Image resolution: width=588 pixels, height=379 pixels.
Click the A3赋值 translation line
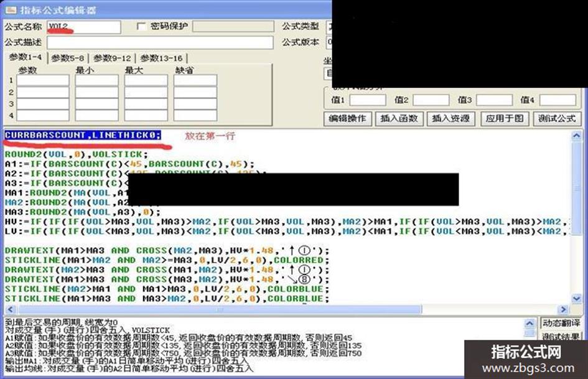coord(184,353)
